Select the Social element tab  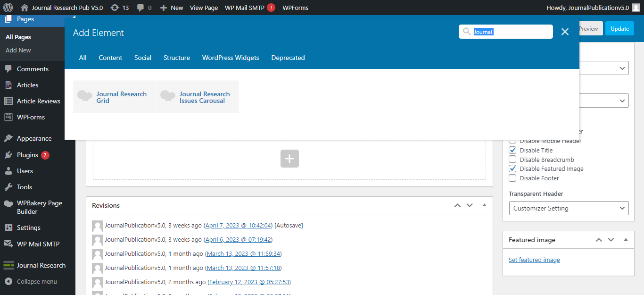point(143,58)
